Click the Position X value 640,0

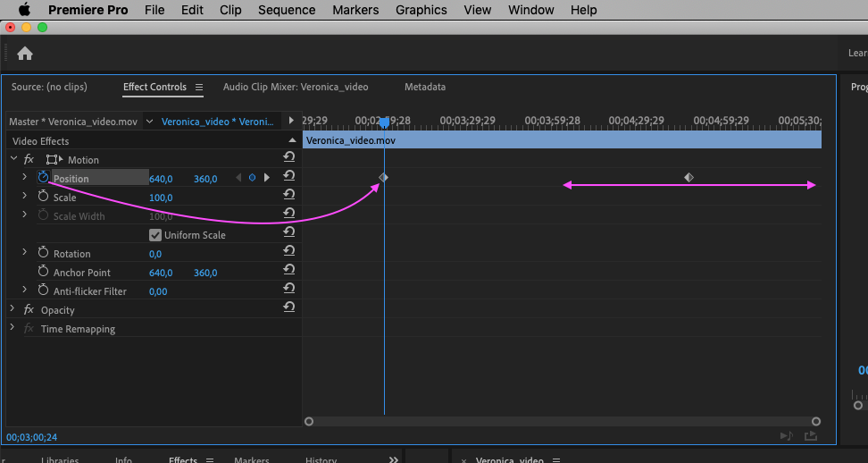click(161, 179)
